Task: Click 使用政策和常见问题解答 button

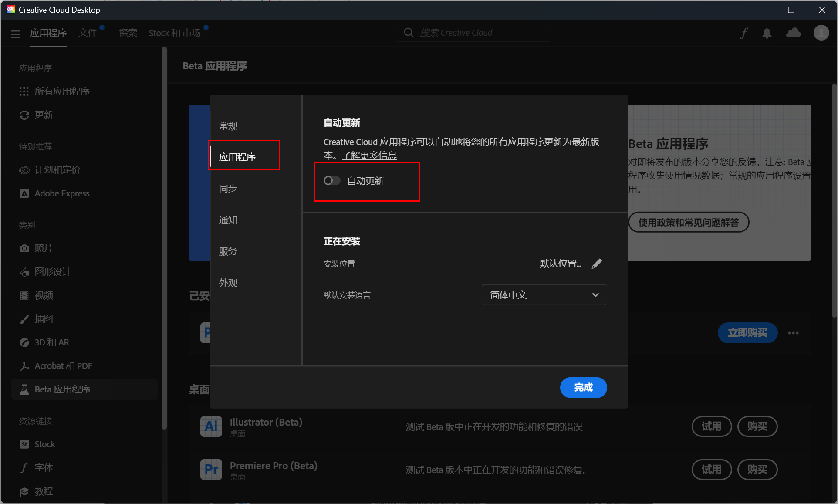Action: [689, 222]
